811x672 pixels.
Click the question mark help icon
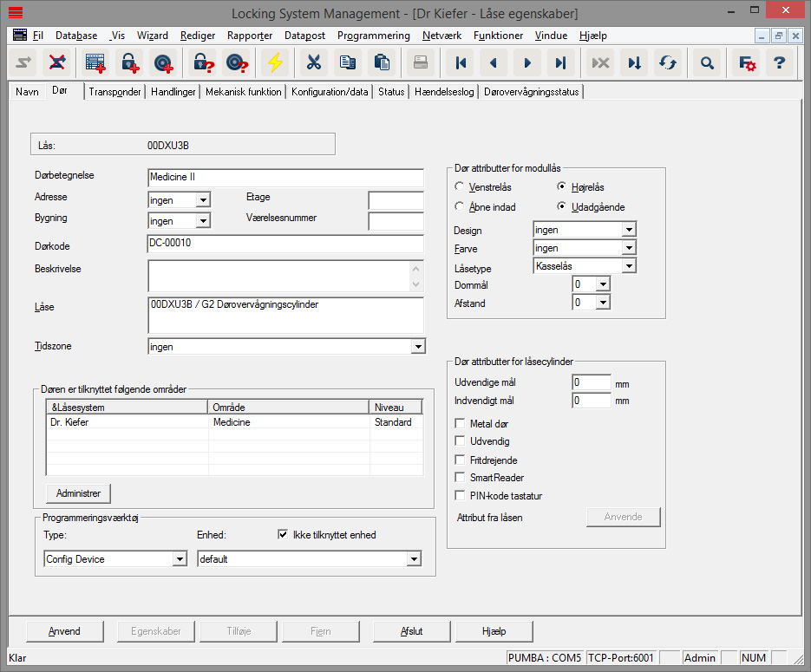click(779, 62)
